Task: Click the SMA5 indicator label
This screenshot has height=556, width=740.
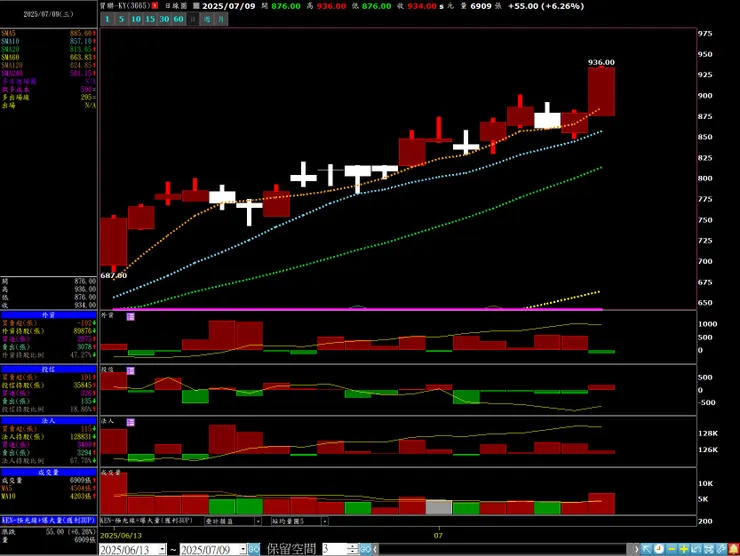Action: coord(8,34)
